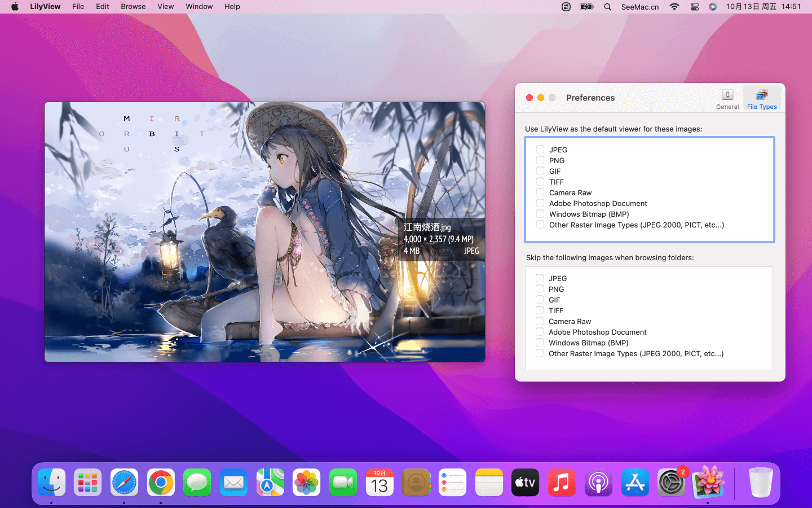The width and height of the screenshot is (812, 508).
Task: Click the date and time in menu bar
Action: pyautogui.click(x=764, y=7)
